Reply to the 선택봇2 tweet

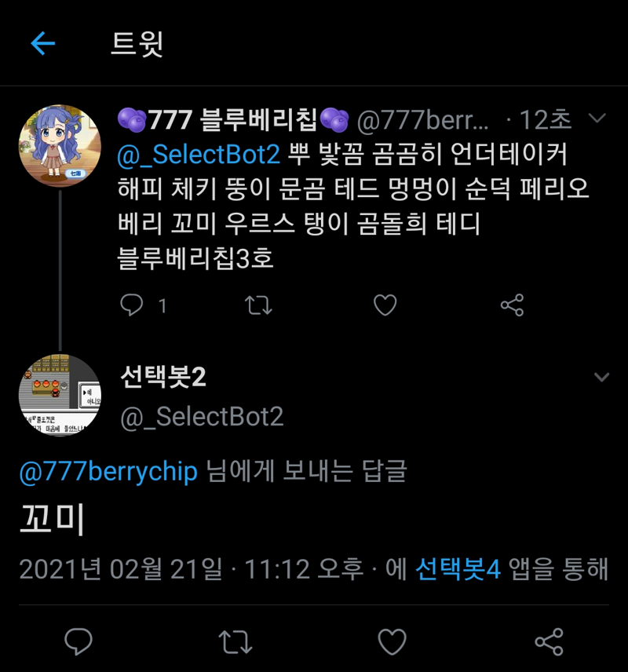pyautogui.click(x=78, y=642)
